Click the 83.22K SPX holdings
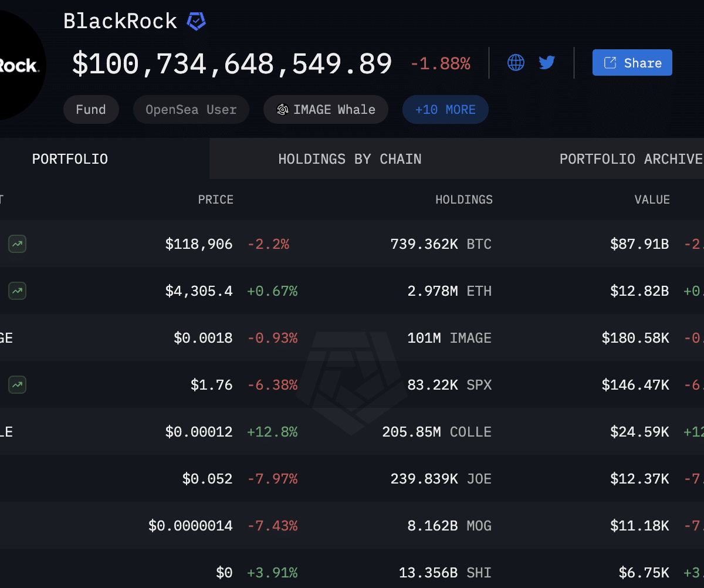 [x=450, y=385]
